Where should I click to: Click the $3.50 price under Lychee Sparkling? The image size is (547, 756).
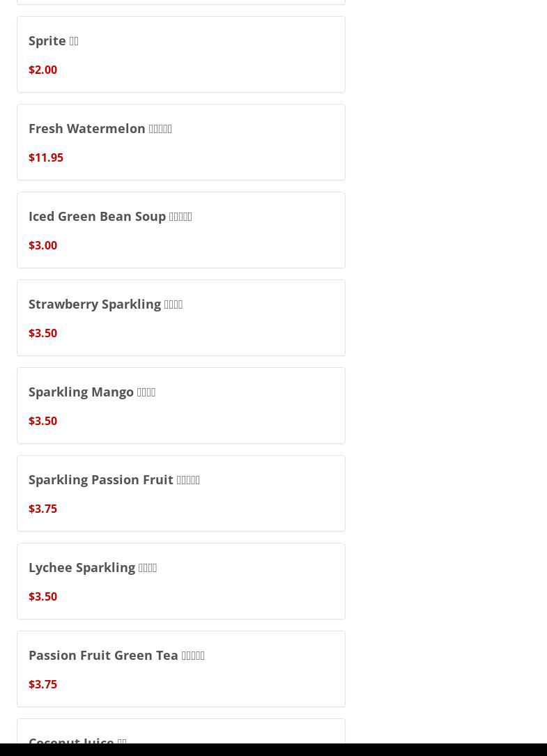click(43, 596)
